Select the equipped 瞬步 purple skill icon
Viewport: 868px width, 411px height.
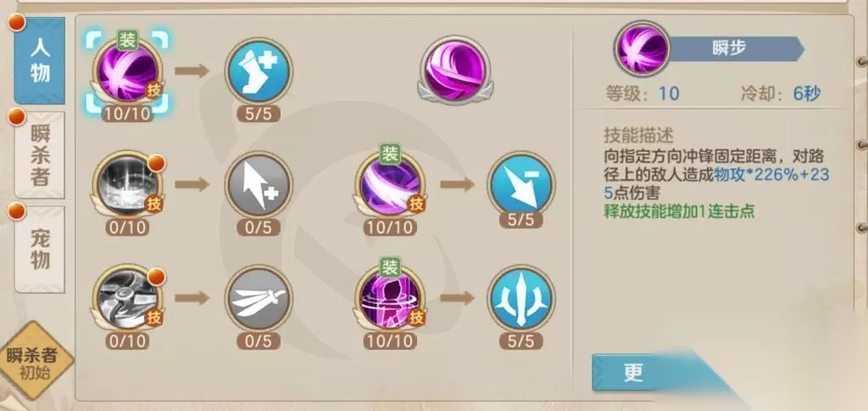point(127,73)
